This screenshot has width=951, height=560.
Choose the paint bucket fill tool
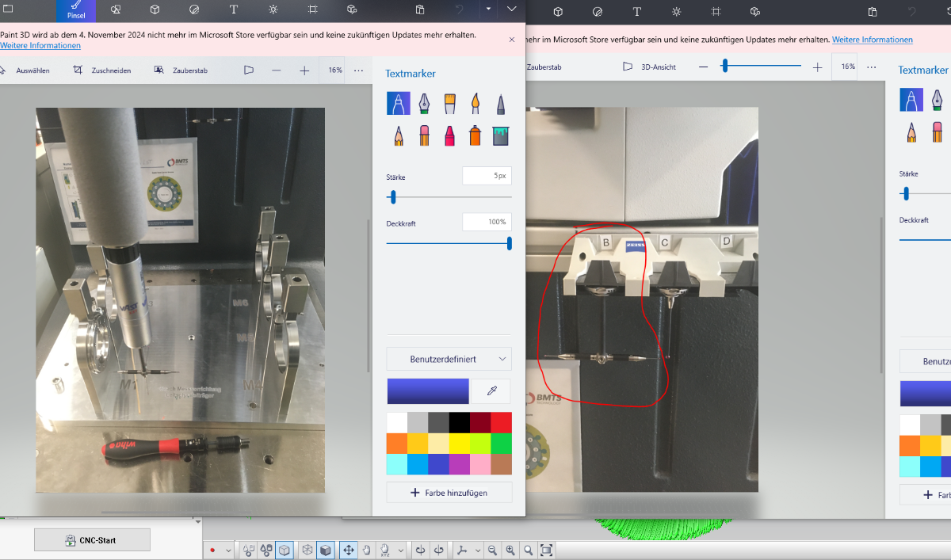(500, 135)
